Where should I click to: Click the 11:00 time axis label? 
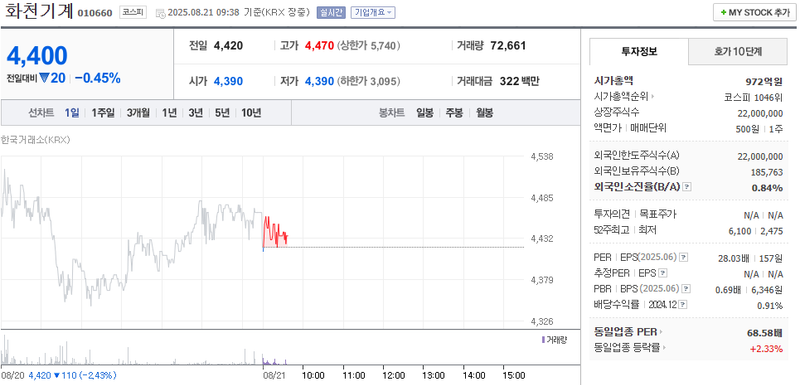[354, 375]
